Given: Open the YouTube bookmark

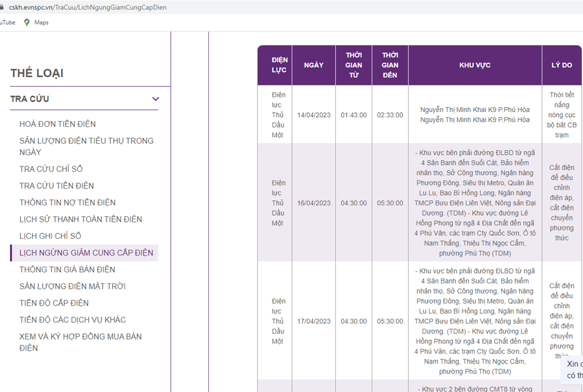Looking at the screenshot, I should (x=7, y=22).
